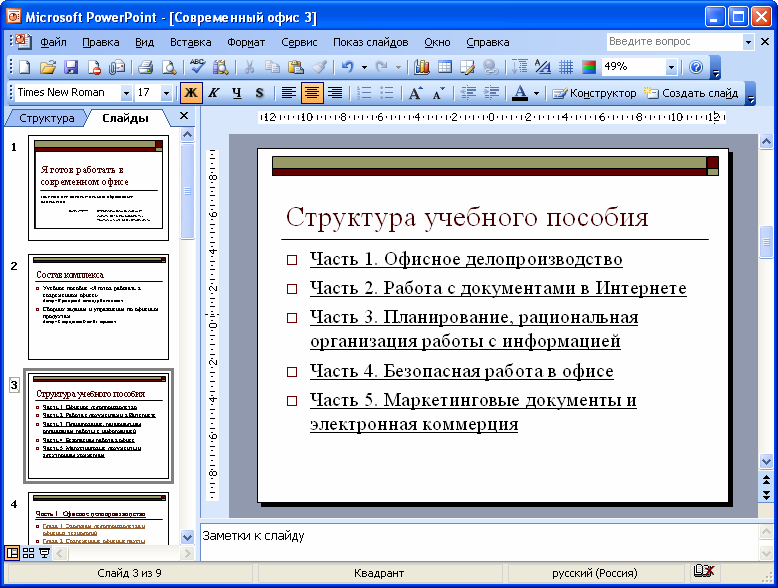Increase indent level
The image size is (778, 588).
491,93
